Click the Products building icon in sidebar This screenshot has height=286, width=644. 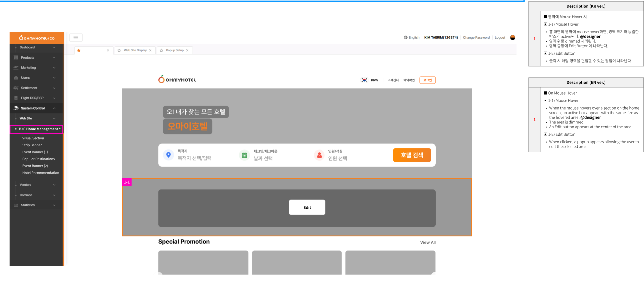16,58
